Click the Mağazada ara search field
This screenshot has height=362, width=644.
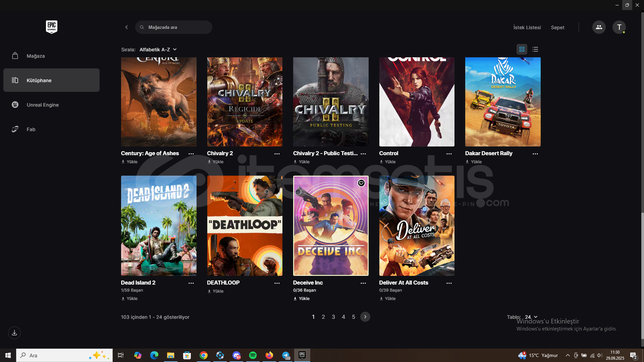point(174,27)
